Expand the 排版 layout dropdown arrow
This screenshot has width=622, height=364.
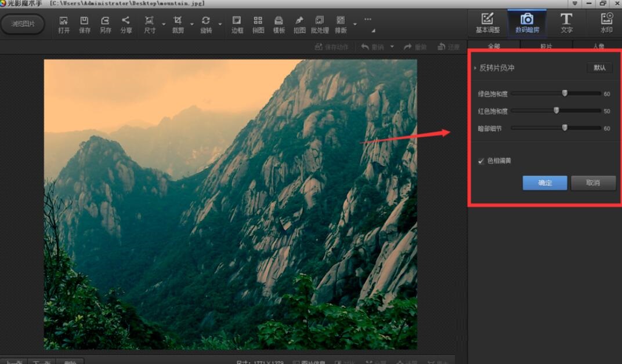(355, 24)
